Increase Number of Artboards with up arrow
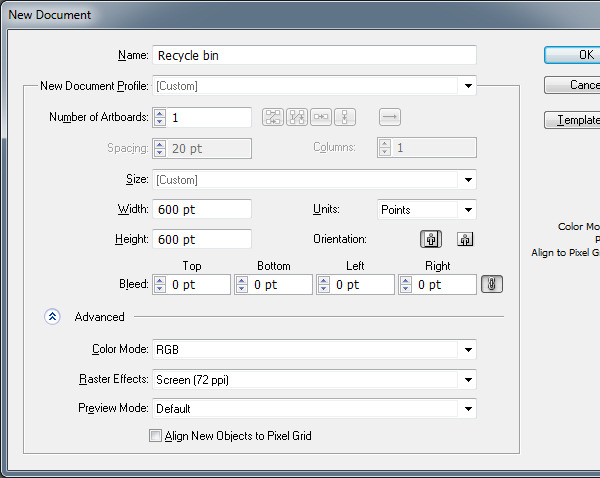 click(x=160, y=113)
